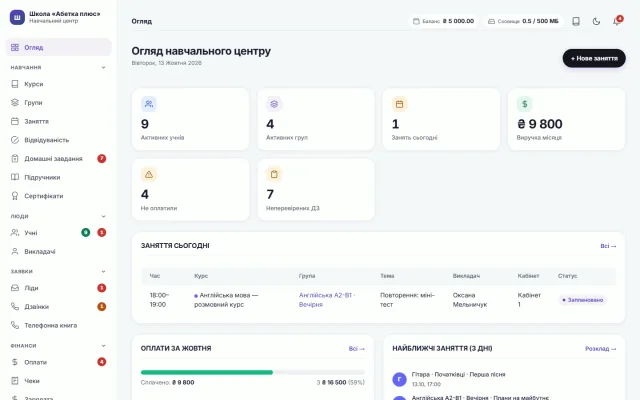Click the Гітара · Початківці · Перша пісня entry
The image size is (640, 400).
click(x=458, y=374)
